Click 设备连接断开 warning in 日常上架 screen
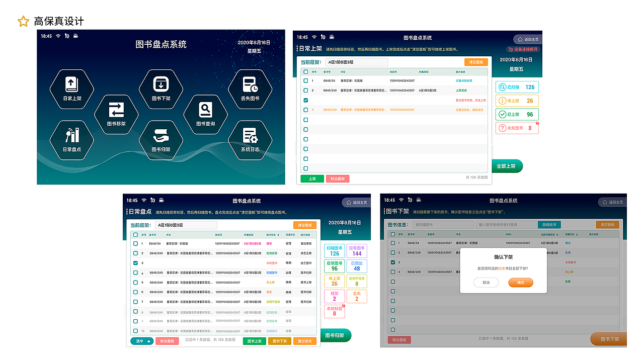644x362 pixels. point(523,49)
